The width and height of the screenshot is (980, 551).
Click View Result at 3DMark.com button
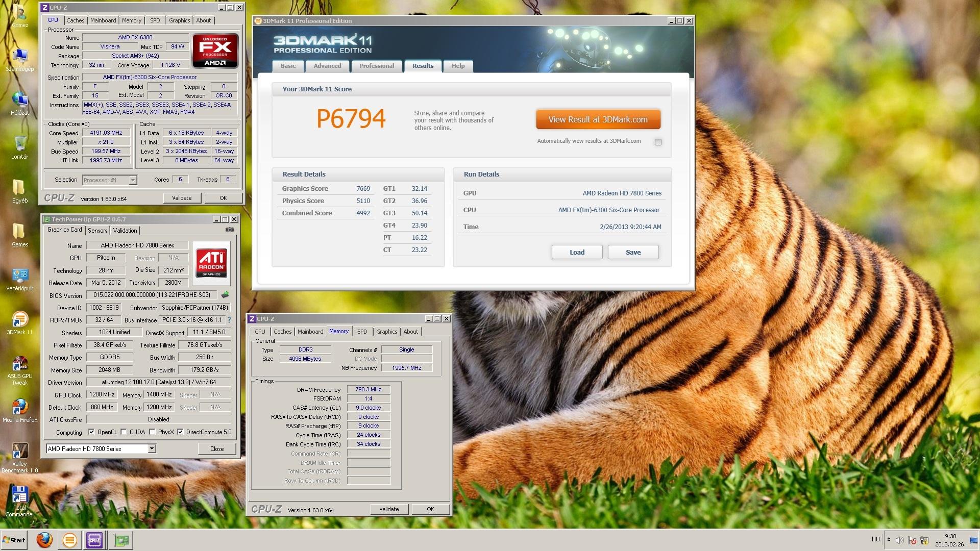[598, 119]
